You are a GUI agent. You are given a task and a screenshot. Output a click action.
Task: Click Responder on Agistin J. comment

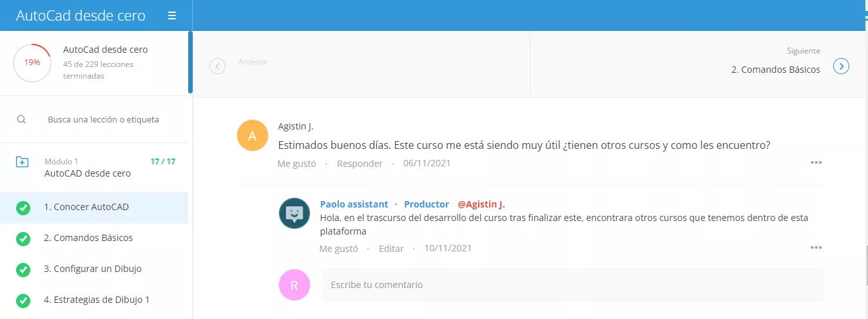[360, 164]
